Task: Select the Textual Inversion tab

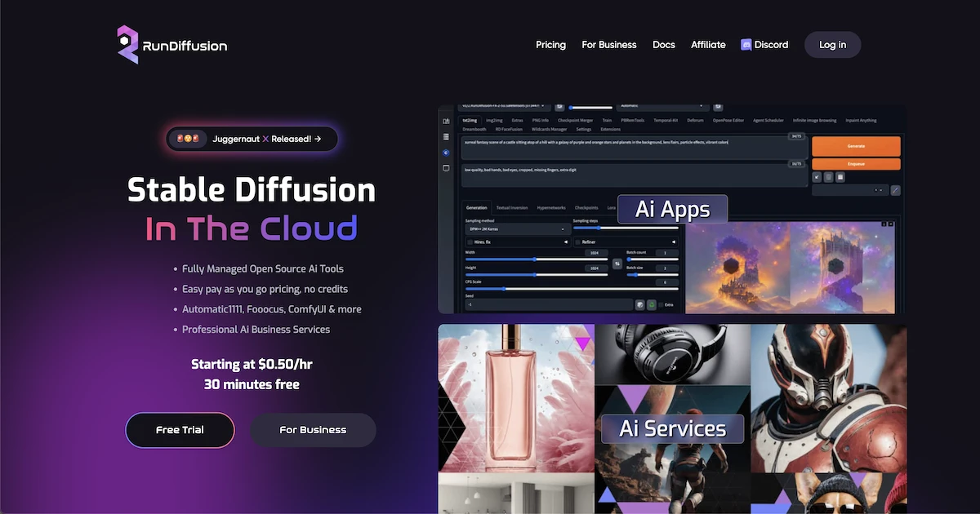Action: click(x=512, y=208)
